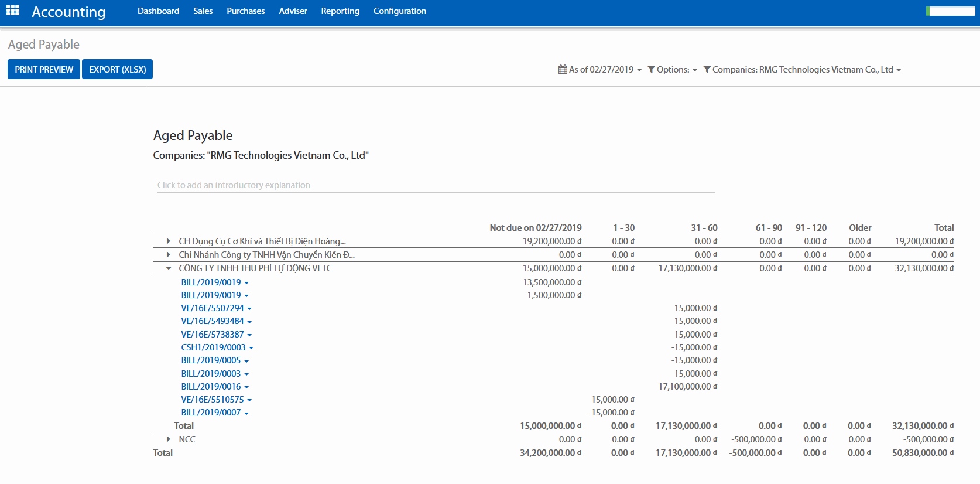This screenshot has width=980, height=484.
Task: Expand the CH Dụng Cụ Cơ Khí row
Action: (169, 241)
